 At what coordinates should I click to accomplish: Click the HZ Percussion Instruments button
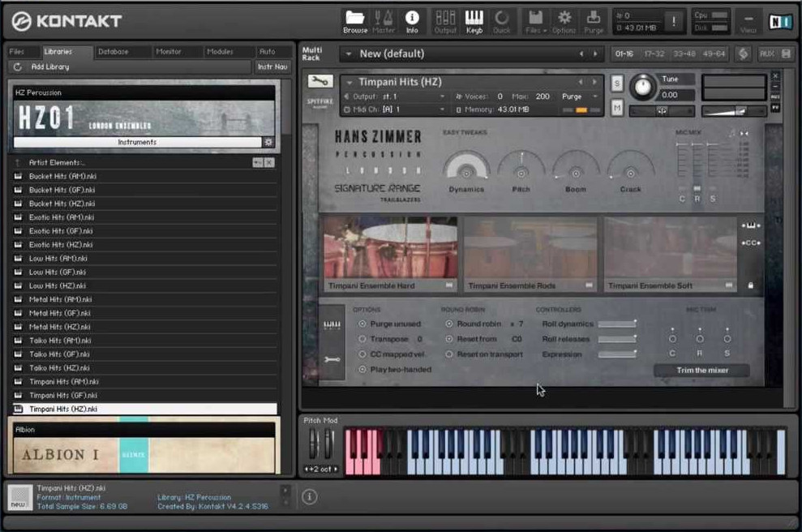(137, 142)
